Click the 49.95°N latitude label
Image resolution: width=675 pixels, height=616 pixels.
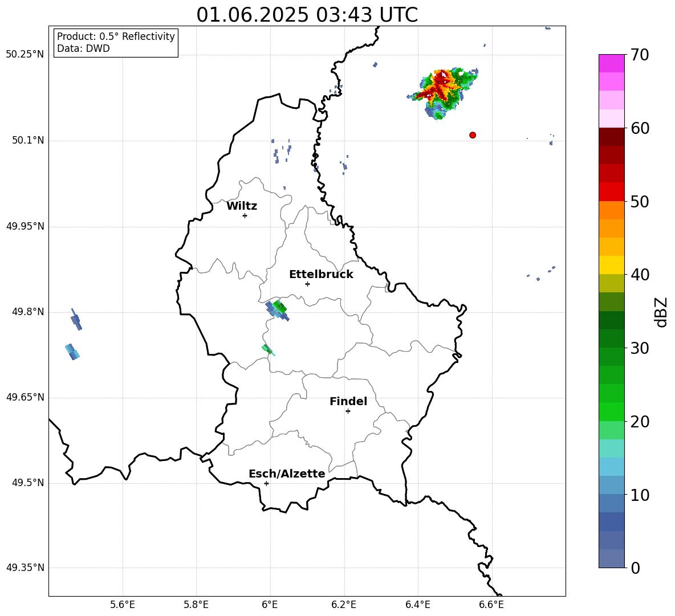[25, 226]
